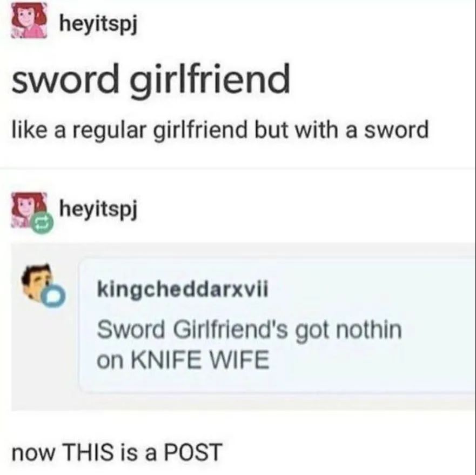Click the word "POST" in the bottom caption

point(193,452)
